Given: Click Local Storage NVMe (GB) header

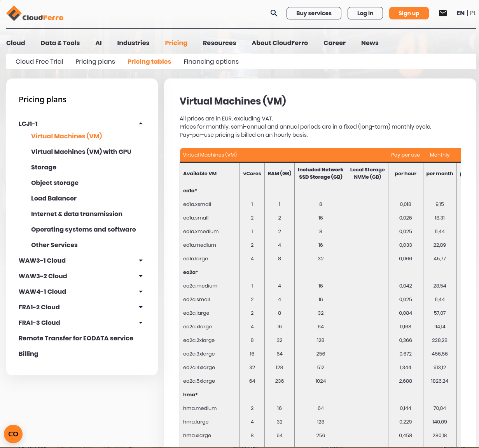Looking at the screenshot, I should coord(367,173).
